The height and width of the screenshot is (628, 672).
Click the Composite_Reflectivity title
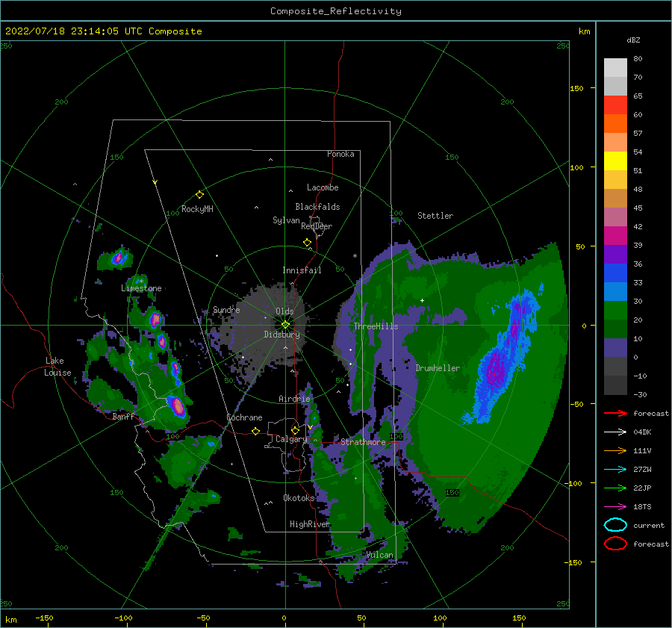[336, 11]
